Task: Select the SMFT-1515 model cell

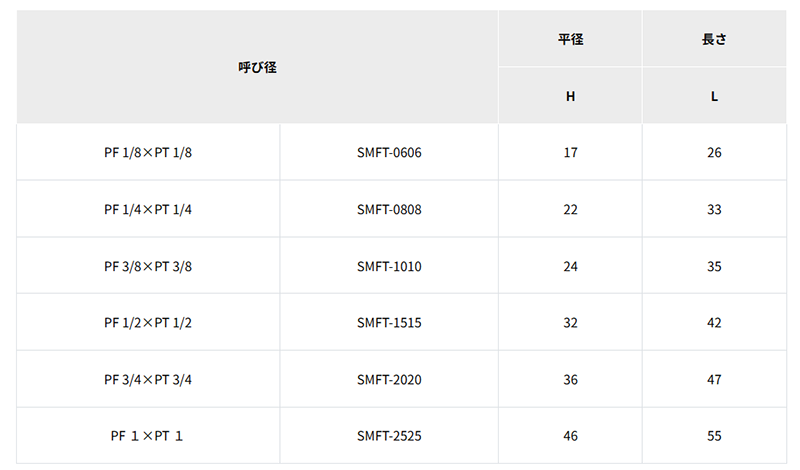Action: (x=389, y=323)
